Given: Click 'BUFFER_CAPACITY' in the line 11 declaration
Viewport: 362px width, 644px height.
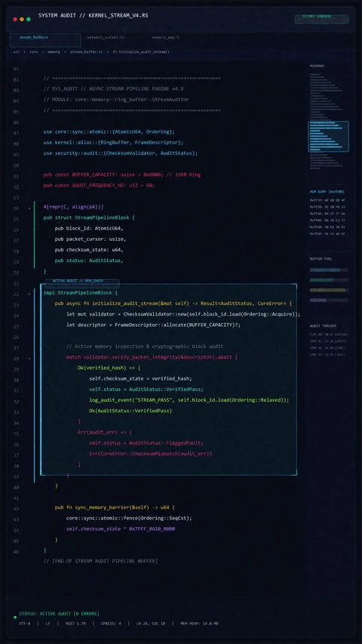Looking at the screenshot, I should click(94, 174).
